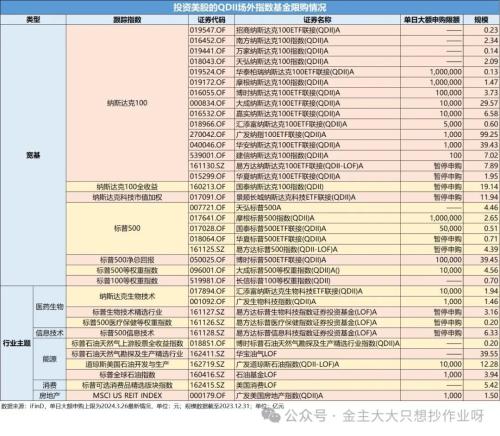The image size is (500, 436).
Task: Select fund name 石油基金LOF
Action: pos(256,375)
